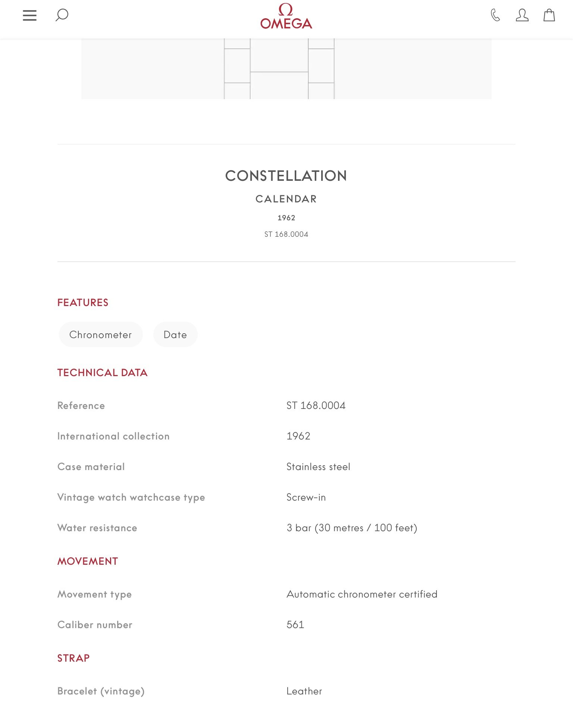Click the CONSTELLATION title heading

coord(286,176)
